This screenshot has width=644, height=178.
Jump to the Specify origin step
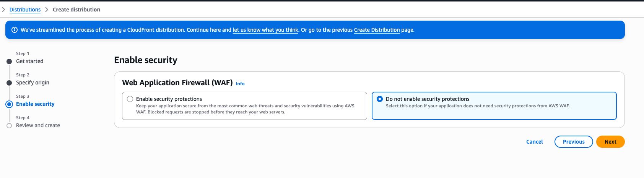click(x=33, y=83)
